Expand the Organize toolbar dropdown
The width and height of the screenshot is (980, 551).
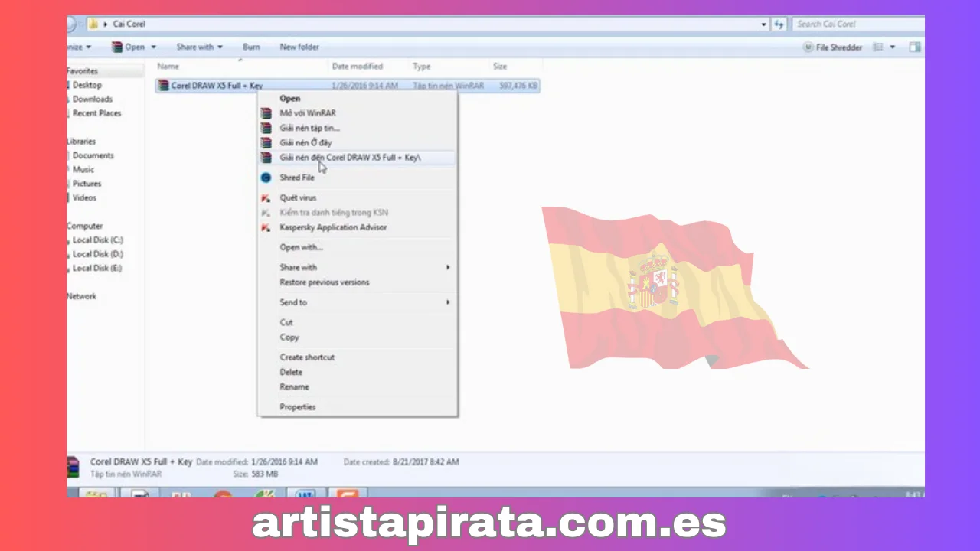[80, 47]
